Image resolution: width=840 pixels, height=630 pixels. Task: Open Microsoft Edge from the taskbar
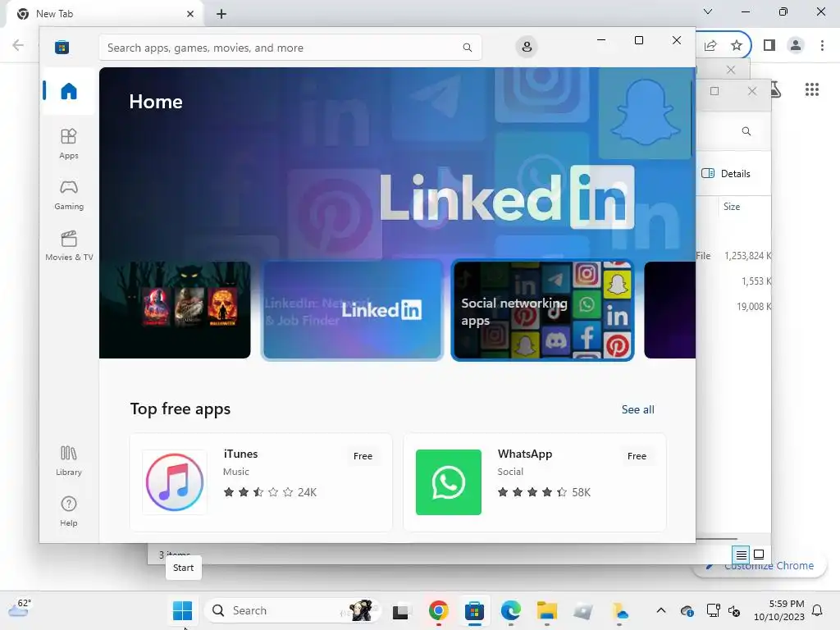click(510, 610)
